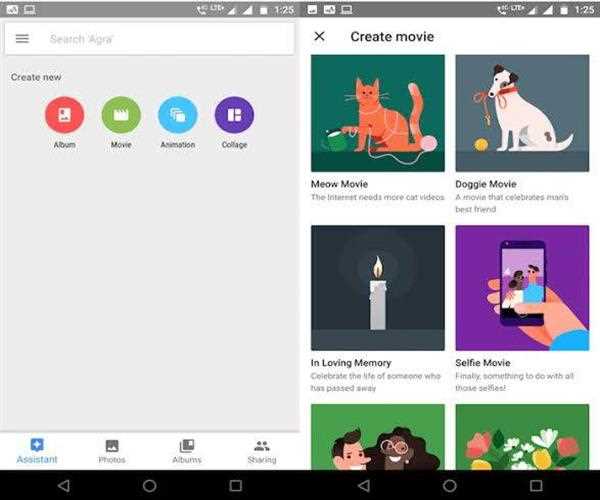Switch to the Photos tab
Viewport: 600px width, 500px height.
click(x=112, y=451)
